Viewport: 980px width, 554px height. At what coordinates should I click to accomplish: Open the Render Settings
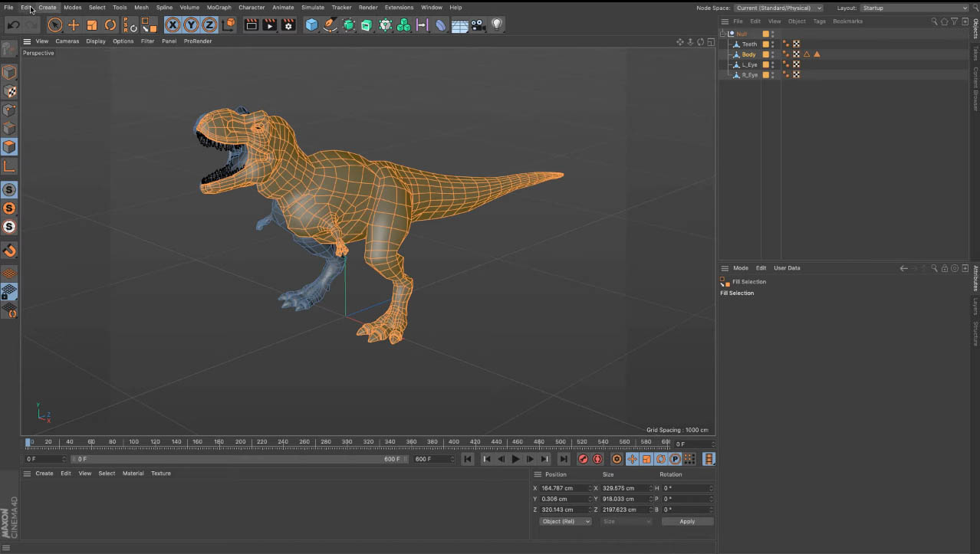coord(288,25)
